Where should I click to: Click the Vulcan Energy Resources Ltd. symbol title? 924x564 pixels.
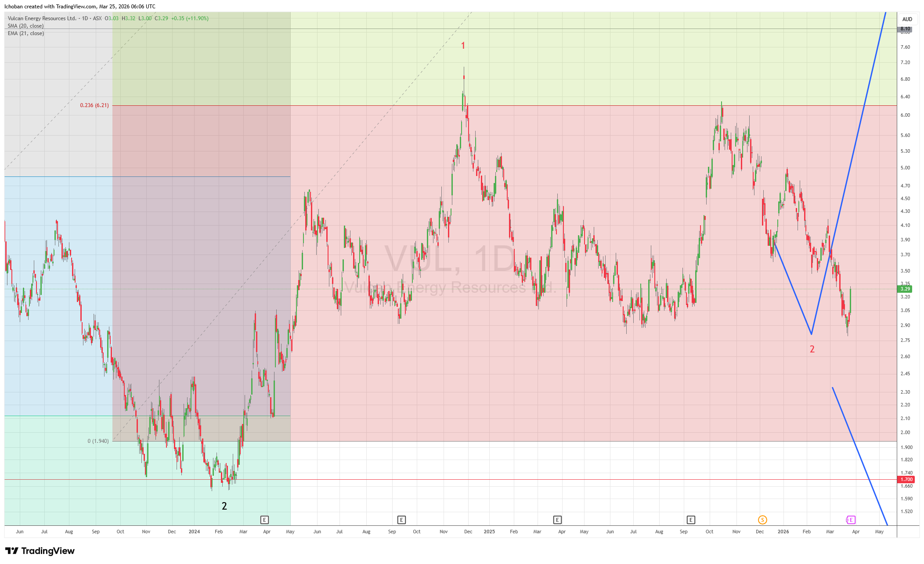(42, 18)
